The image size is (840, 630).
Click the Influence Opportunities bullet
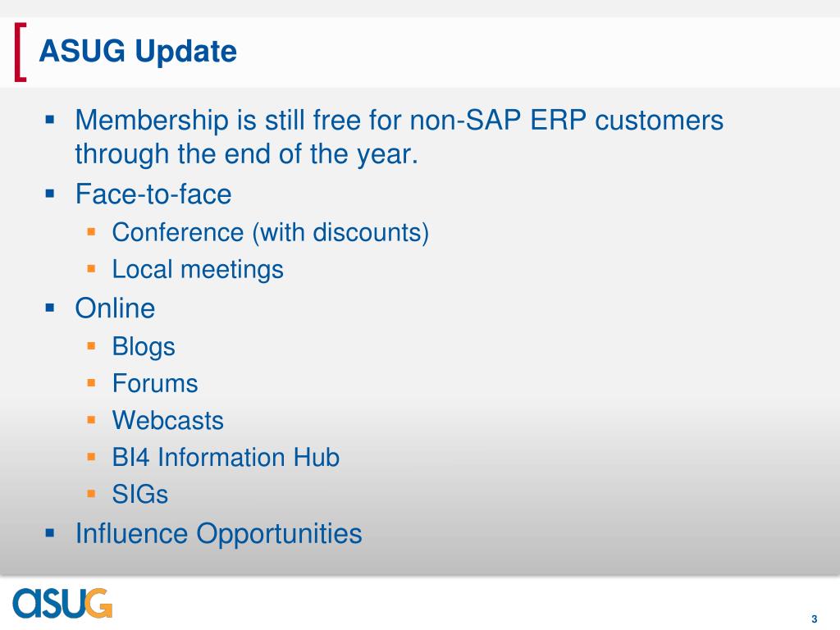click(x=218, y=534)
